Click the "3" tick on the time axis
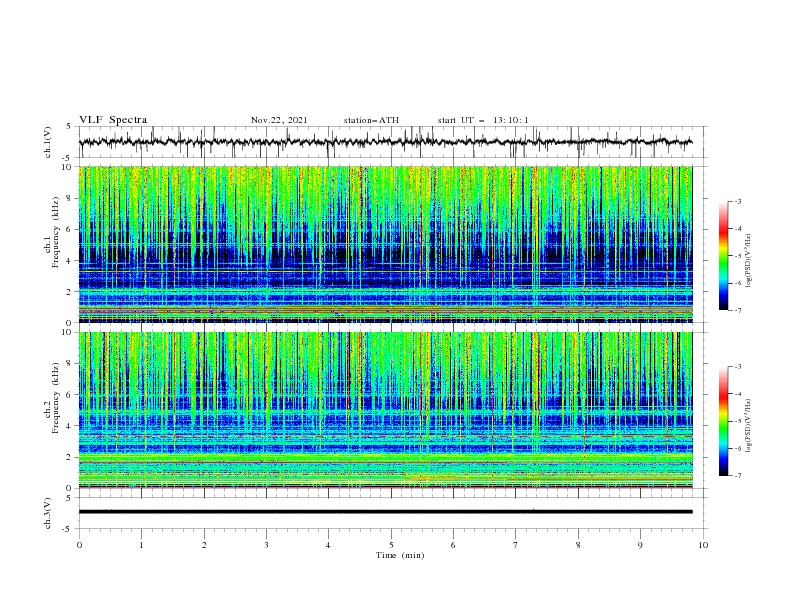The width and height of the screenshot is (792, 612). coord(266,545)
